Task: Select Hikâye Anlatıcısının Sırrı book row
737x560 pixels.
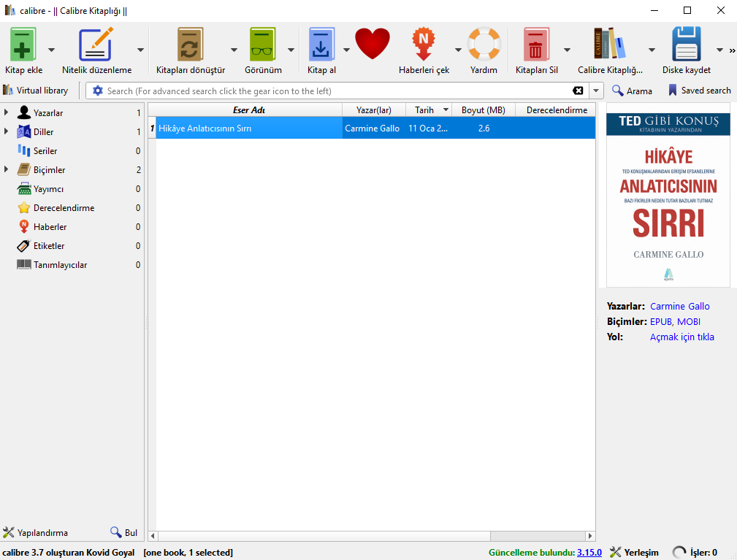Action: tap(372, 128)
